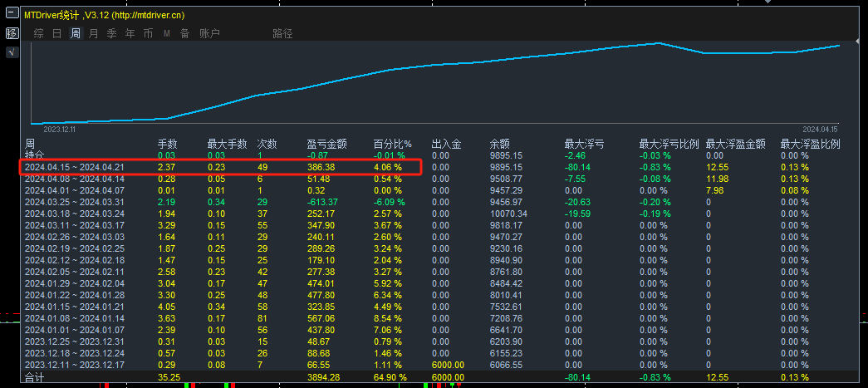Collapse the panel with the minus button
The width and height of the screenshot is (868, 388).
pos(12,14)
